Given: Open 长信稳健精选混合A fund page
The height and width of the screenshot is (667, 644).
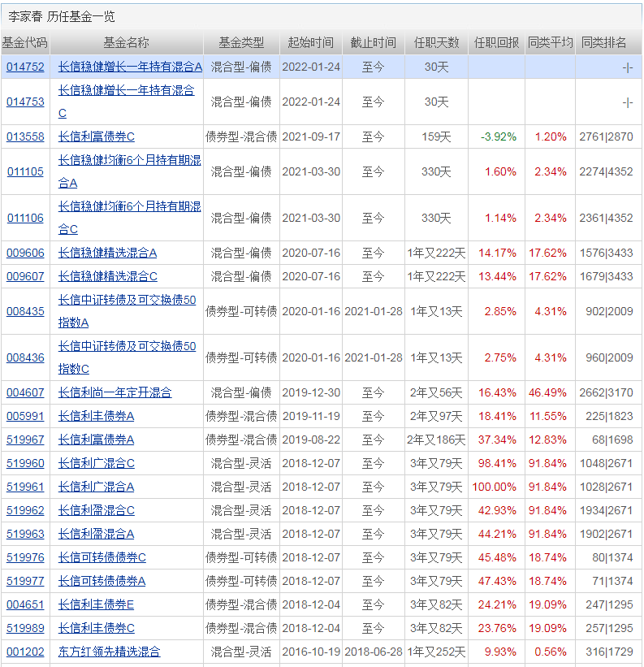Looking at the screenshot, I should click(x=107, y=253).
